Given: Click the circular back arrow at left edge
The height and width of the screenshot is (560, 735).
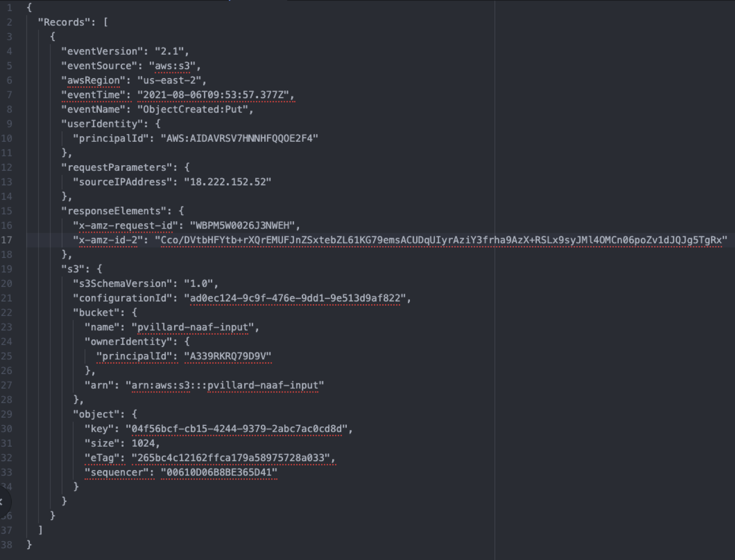Looking at the screenshot, I should (x=3, y=501).
